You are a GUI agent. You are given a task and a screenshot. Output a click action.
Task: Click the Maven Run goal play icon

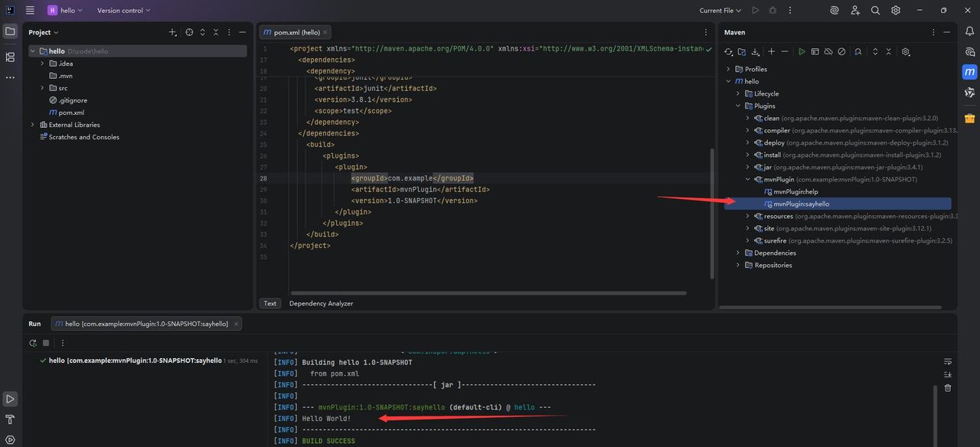pyautogui.click(x=802, y=52)
